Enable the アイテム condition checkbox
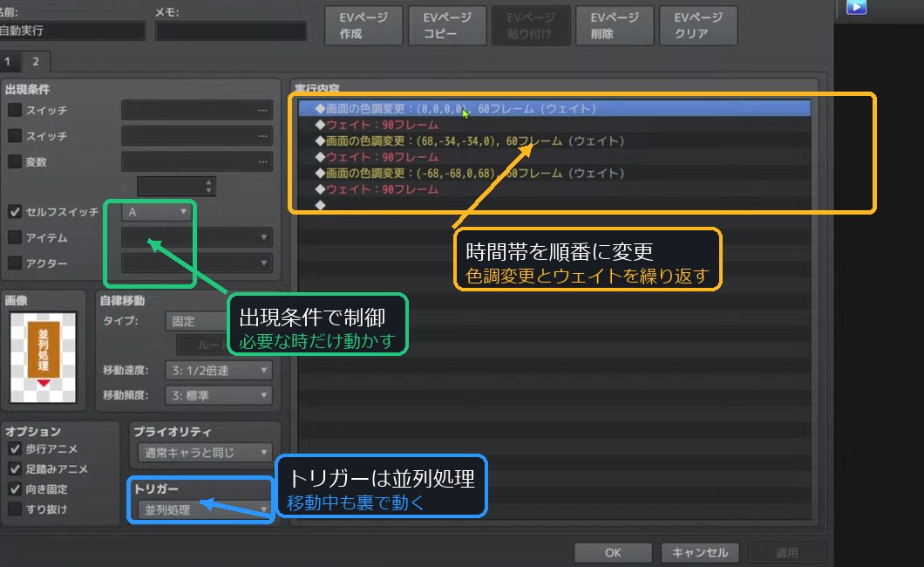 (15, 237)
